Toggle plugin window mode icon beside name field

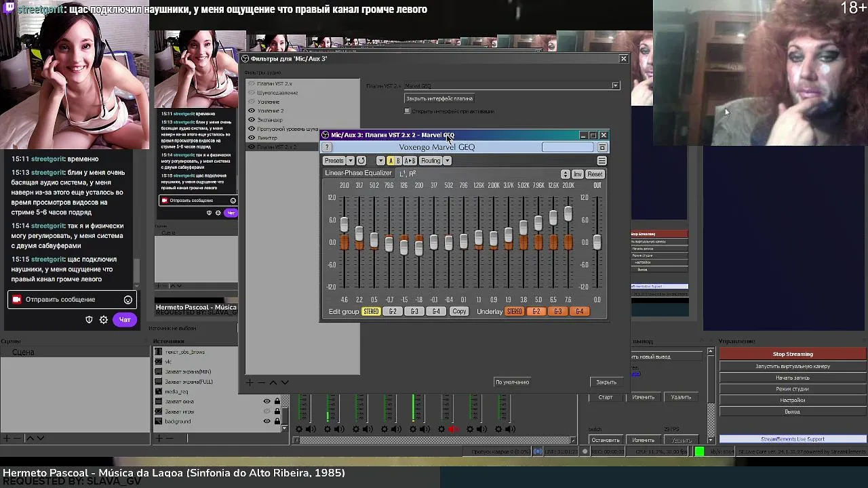[602, 147]
